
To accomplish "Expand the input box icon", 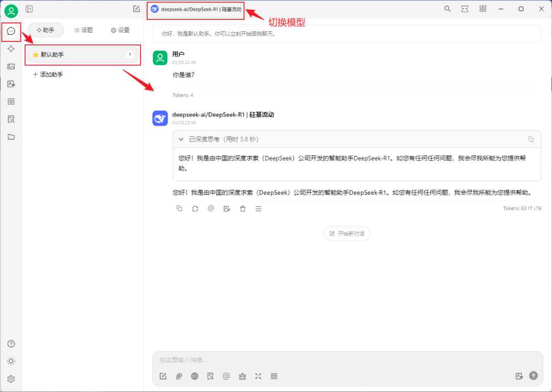I will (x=258, y=376).
